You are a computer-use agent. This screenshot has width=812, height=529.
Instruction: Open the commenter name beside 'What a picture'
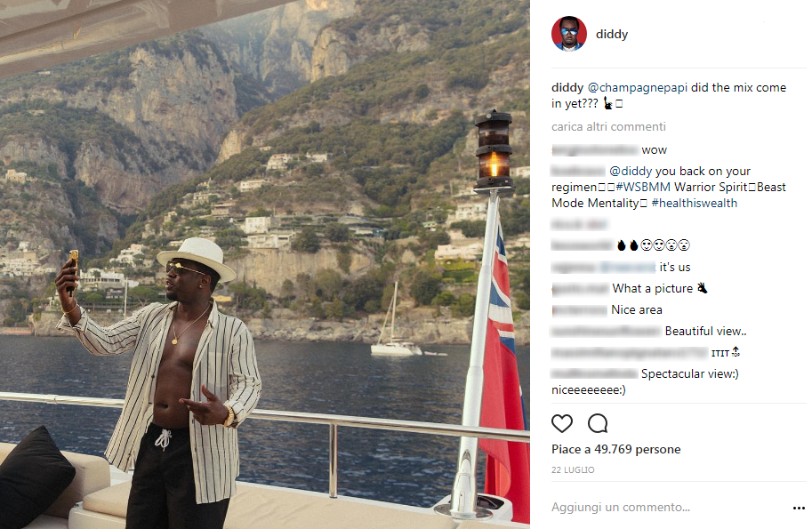[580, 289]
